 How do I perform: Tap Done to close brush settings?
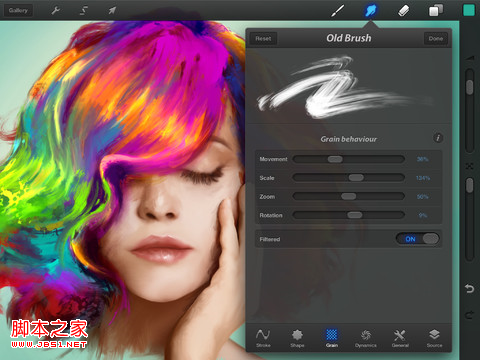point(435,39)
